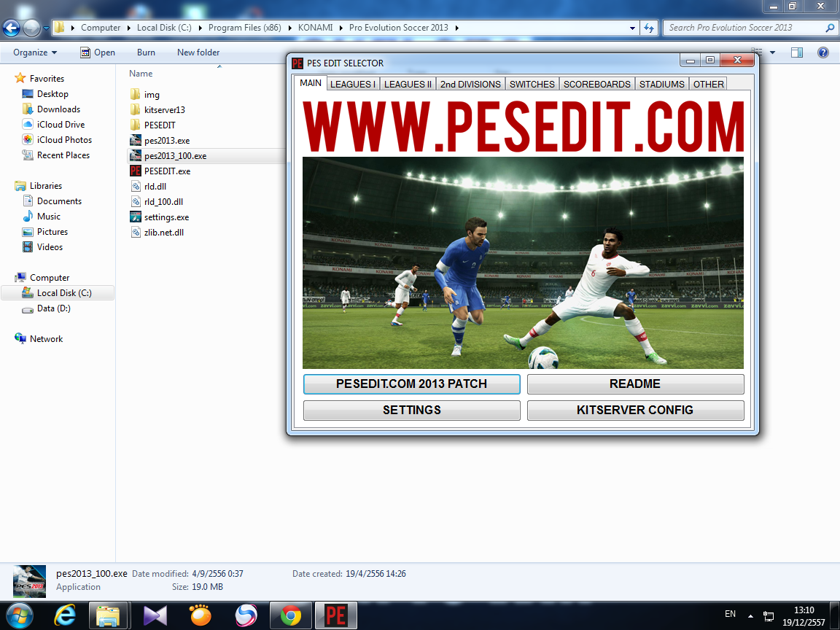Image resolution: width=840 pixels, height=630 pixels.
Task: Open KITSERVER CONFIG button
Action: pos(635,411)
